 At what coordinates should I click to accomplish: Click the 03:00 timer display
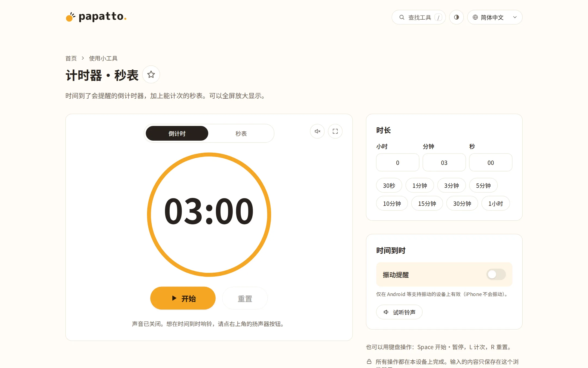(x=209, y=211)
